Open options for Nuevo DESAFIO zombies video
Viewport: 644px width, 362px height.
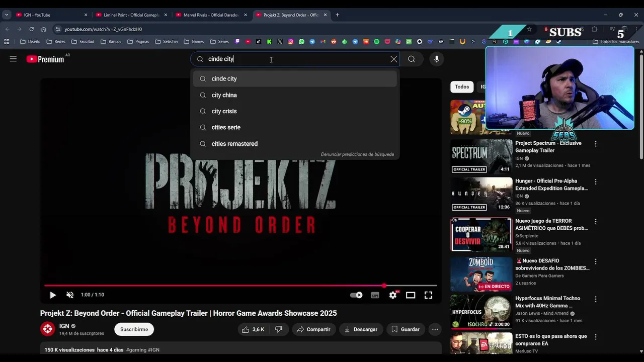596,261
